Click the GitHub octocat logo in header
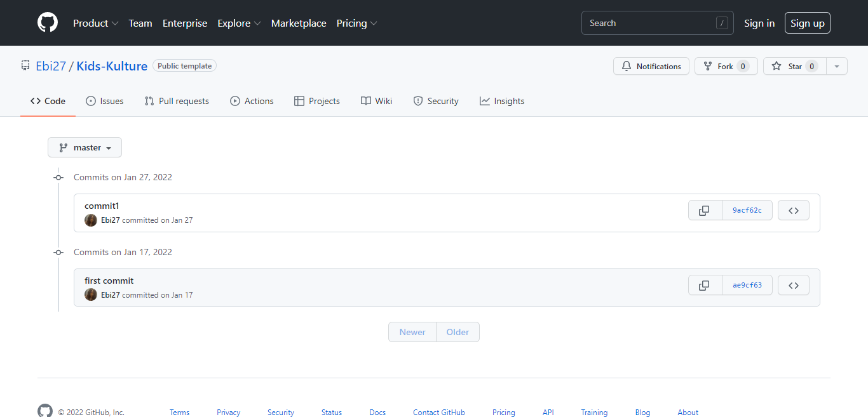Viewport: 868px width, 417px height. [48, 23]
